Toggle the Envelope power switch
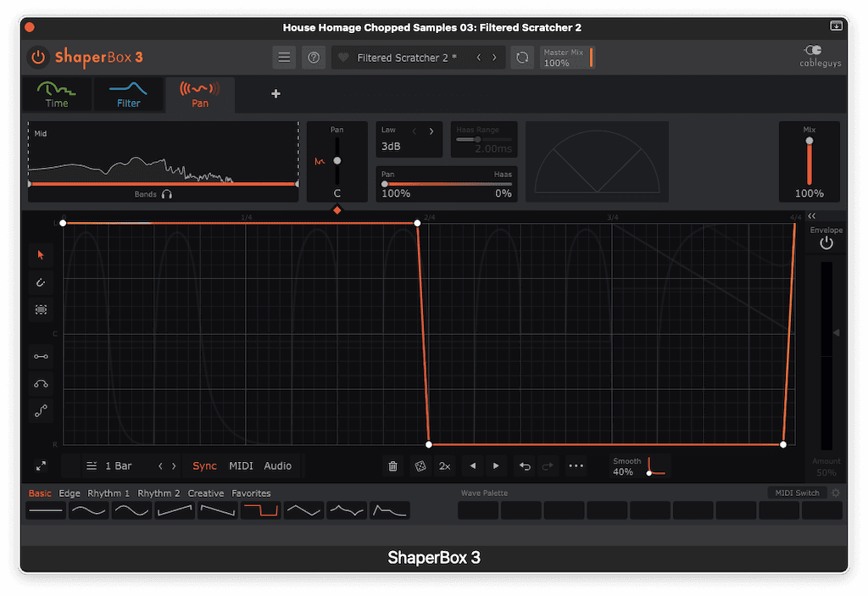The width and height of the screenshot is (868, 596). [x=826, y=242]
